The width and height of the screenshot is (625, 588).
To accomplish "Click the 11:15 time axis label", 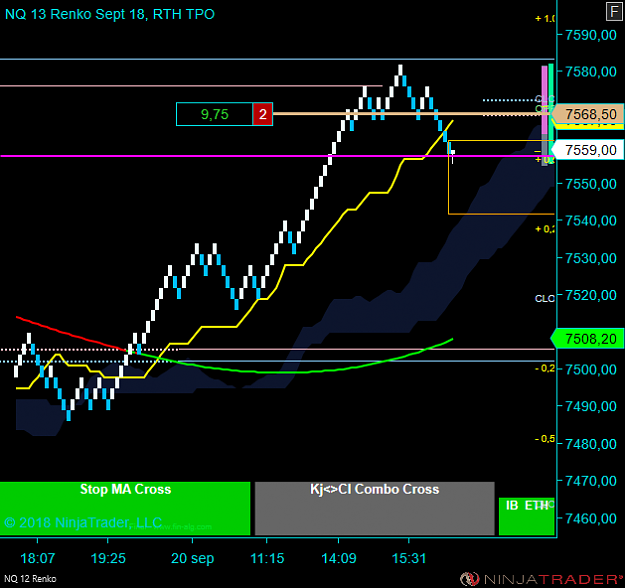I will [x=267, y=558].
